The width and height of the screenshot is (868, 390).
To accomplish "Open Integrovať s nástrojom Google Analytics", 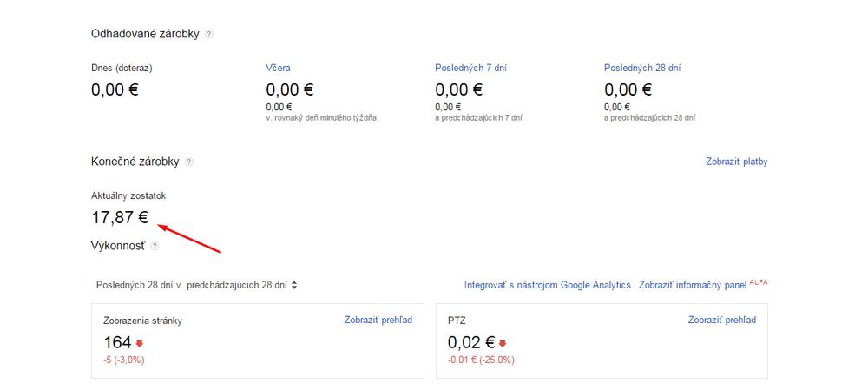I will coord(547,285).
